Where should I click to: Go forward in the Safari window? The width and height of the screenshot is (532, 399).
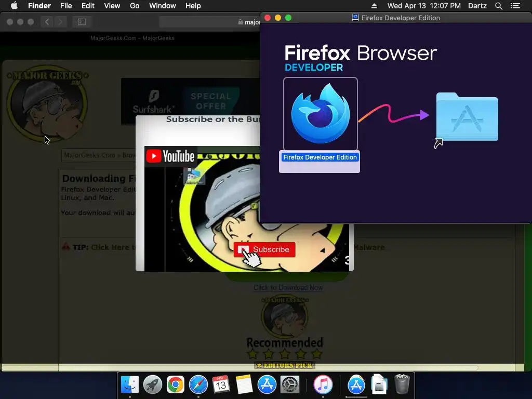(60, 22)
